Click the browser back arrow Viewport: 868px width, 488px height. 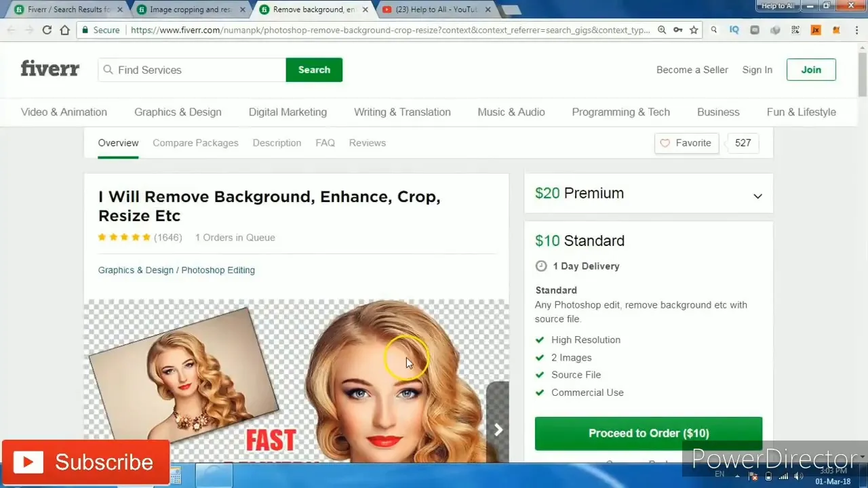tap(11, 30)
